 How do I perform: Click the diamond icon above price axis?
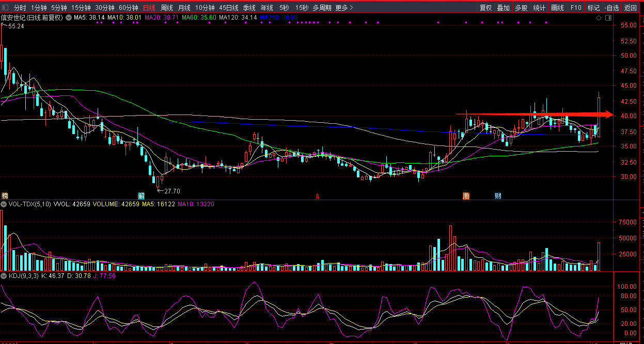click(599, 18)
